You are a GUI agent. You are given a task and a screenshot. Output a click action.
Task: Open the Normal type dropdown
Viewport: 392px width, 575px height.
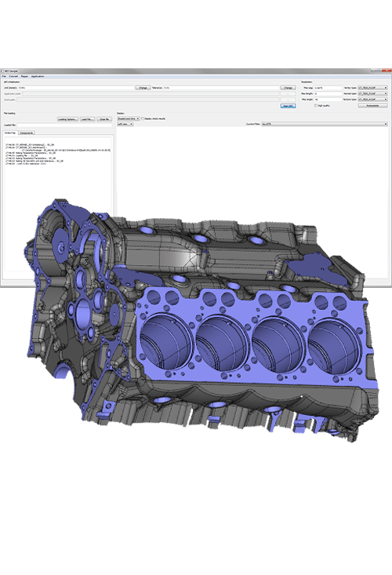[x=372, y=94]
